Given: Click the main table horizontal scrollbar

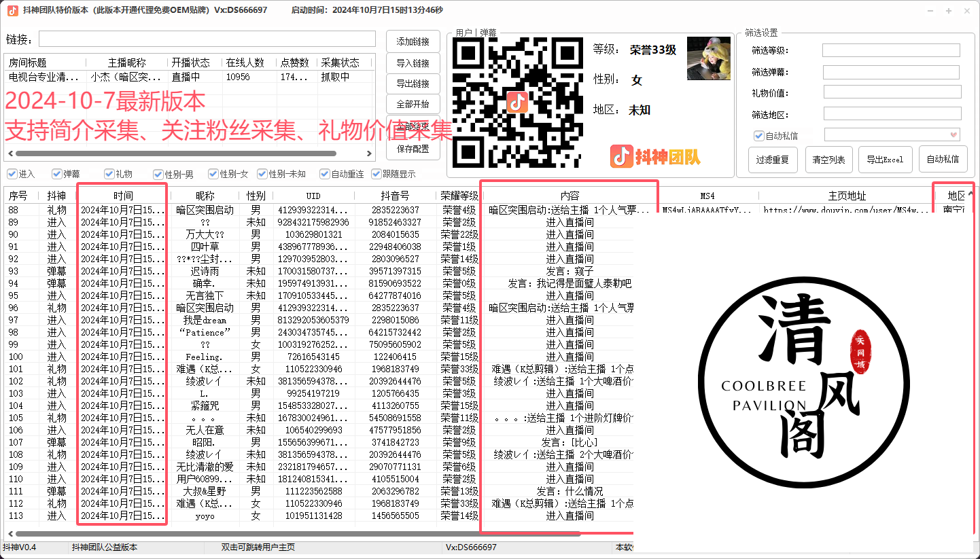Looking at the screenshot, I should [298, 534].
